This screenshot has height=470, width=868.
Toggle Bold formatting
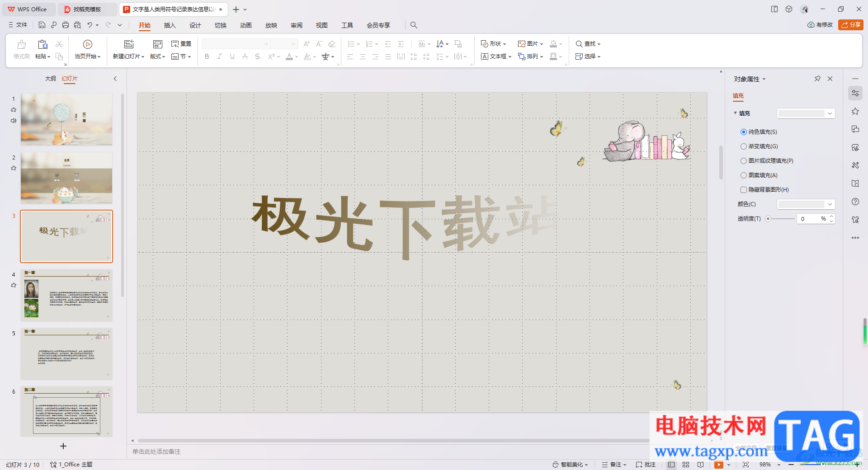point(207,56)
